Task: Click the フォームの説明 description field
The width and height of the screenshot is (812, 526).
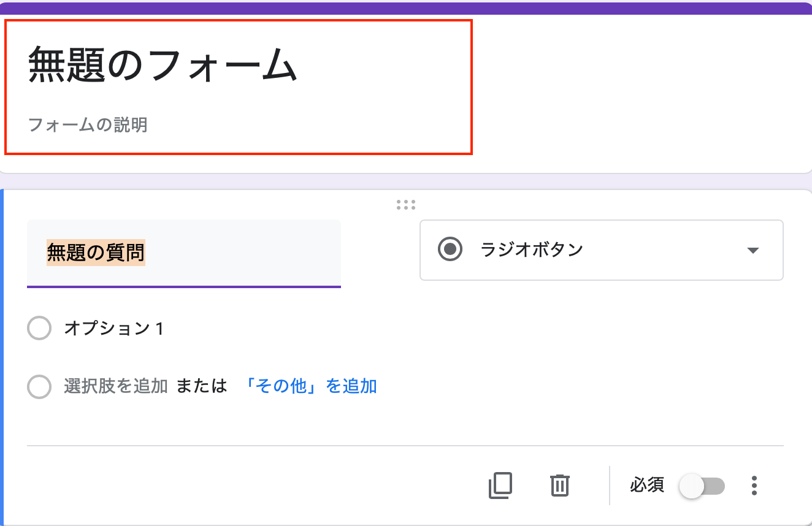Action: click(x=88, y=125)
